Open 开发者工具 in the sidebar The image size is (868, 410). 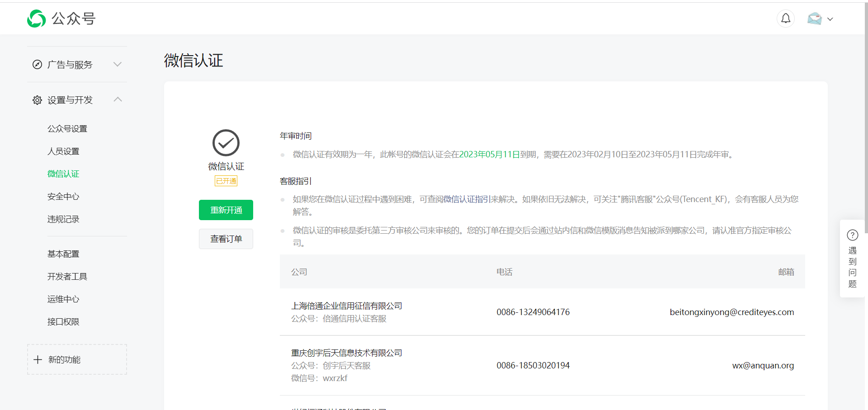tap(67, 277)
